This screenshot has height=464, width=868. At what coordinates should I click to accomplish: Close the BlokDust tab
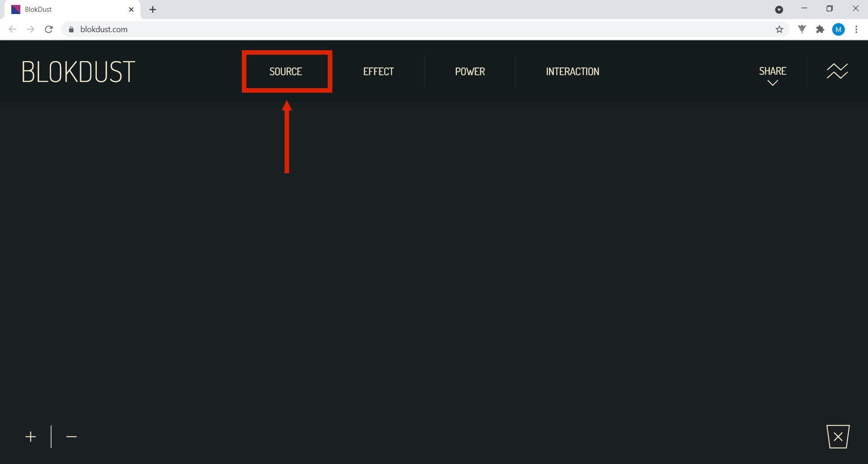pyautogui.click(x=131, y=9)
